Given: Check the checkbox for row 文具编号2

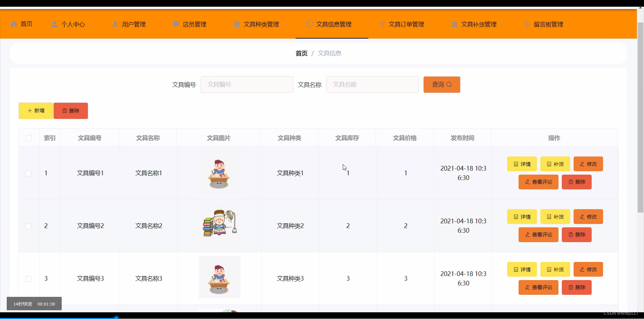Looking at the screenshot, I should point(29,226).
